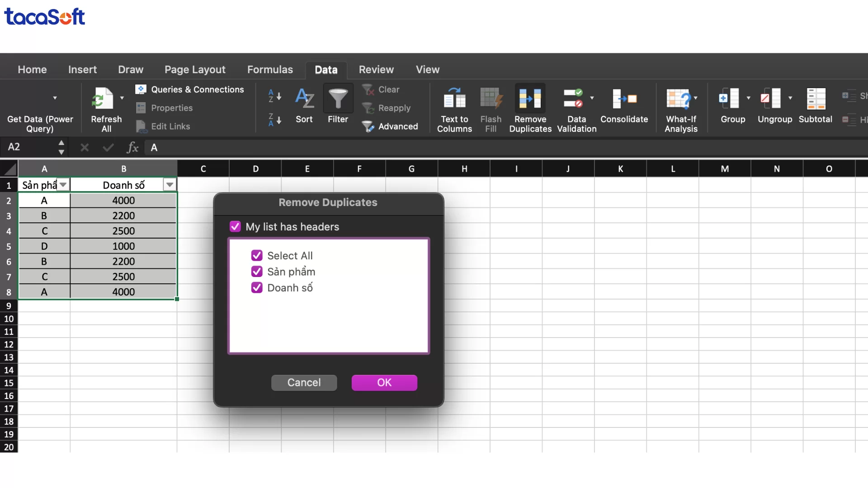
Task: Uncheck My list has headers
Action: click(235, 226)
